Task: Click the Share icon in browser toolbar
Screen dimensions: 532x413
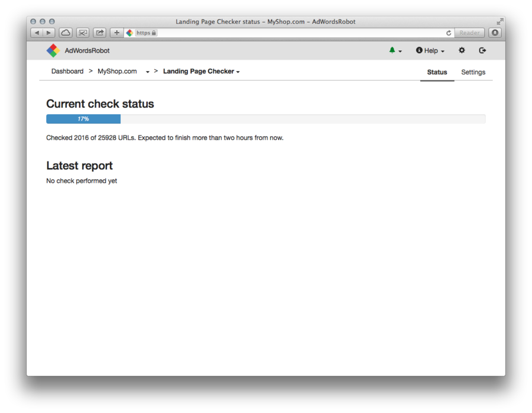Action: pyautogui.click(x=100, y=33)
